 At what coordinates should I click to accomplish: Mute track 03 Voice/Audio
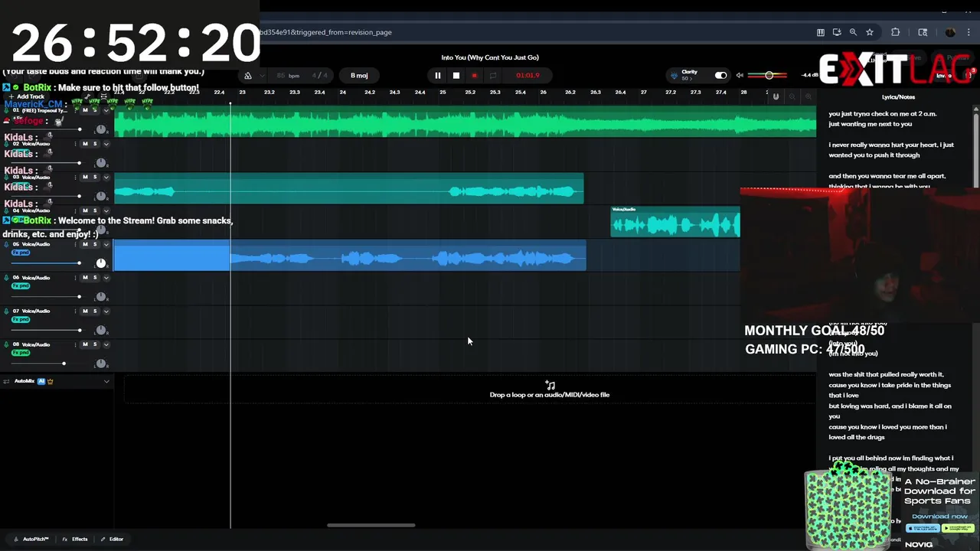pos(85,177)
